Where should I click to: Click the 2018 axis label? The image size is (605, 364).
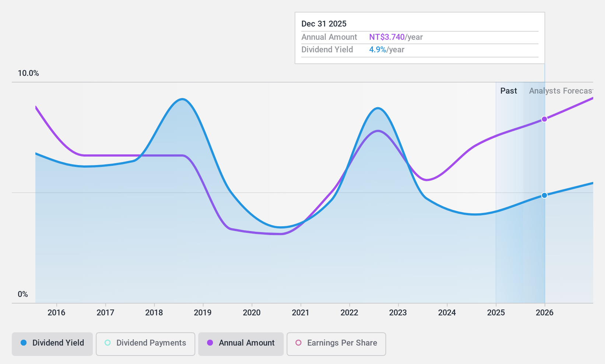pyautogui.click(x=154, y=313)
